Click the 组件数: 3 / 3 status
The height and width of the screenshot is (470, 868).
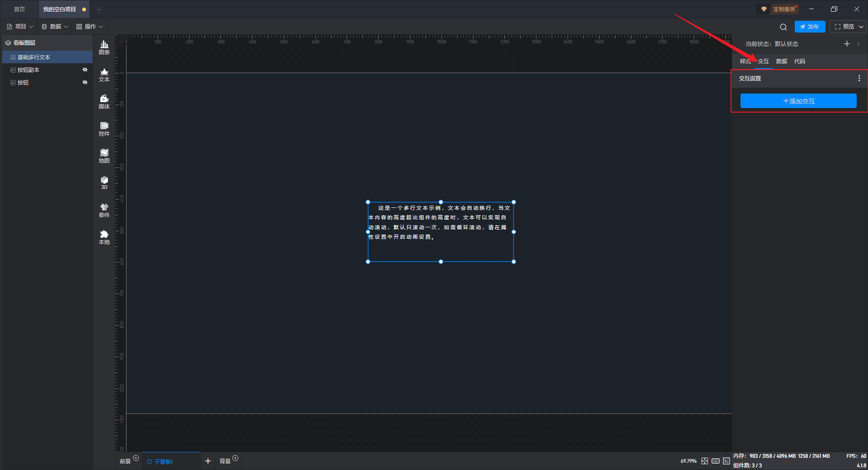tap(747, 465)
